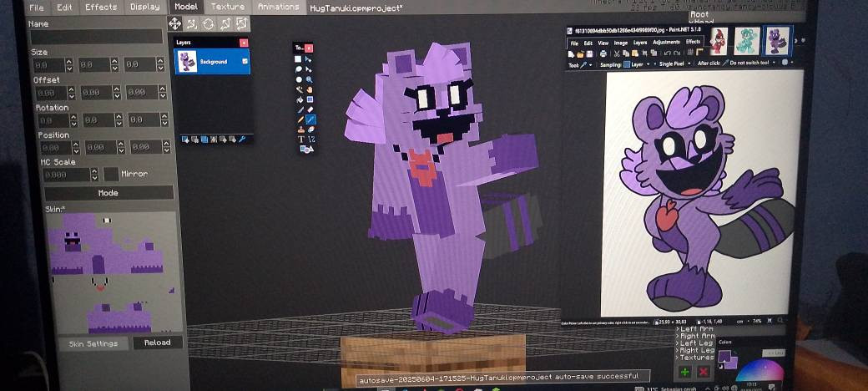Screen dimensions: 868x391
Task: Select the Paintbrush tool
Action: click(299, 109)
